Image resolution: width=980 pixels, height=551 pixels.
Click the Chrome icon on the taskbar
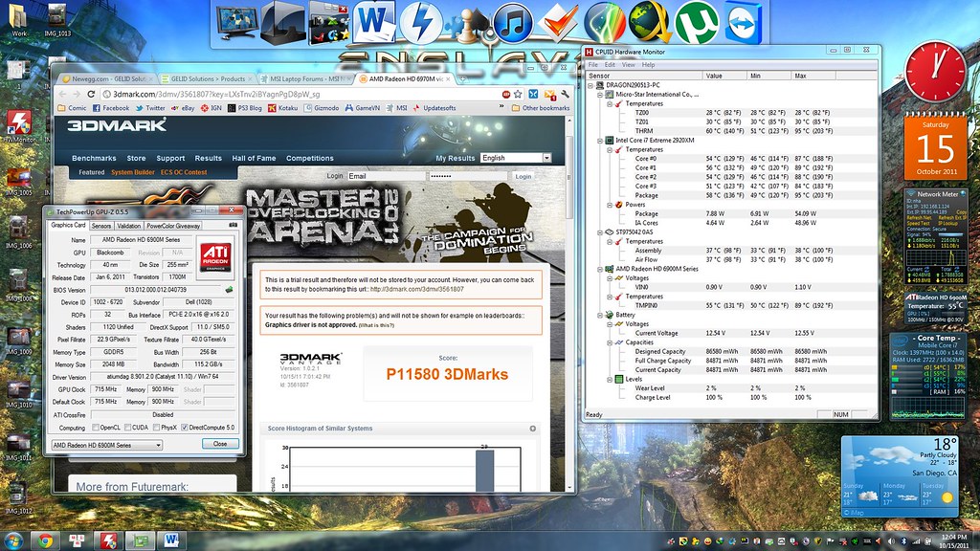pyautogui.click(x=45, y=540)
